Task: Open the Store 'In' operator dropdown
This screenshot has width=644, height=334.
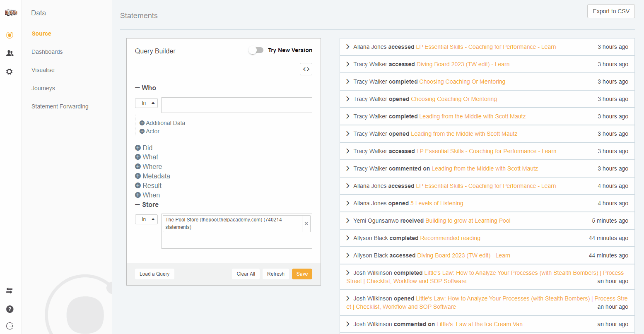Action: 146,219
